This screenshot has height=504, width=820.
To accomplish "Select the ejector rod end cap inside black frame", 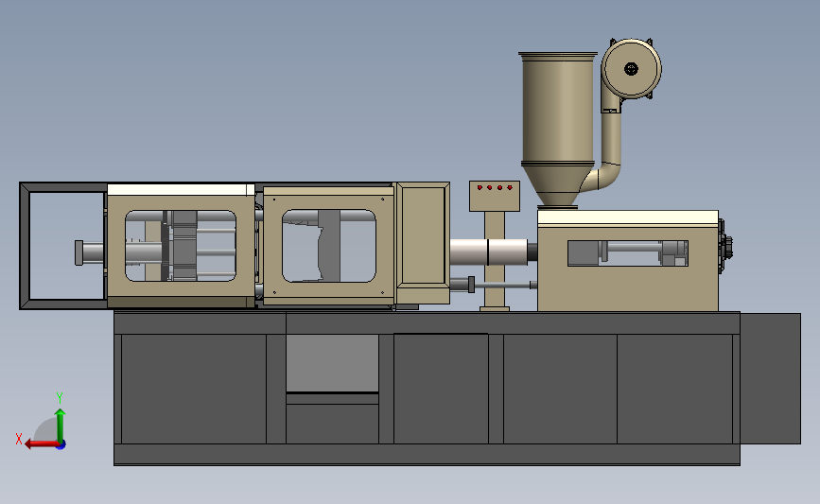I will click(79, 253).
